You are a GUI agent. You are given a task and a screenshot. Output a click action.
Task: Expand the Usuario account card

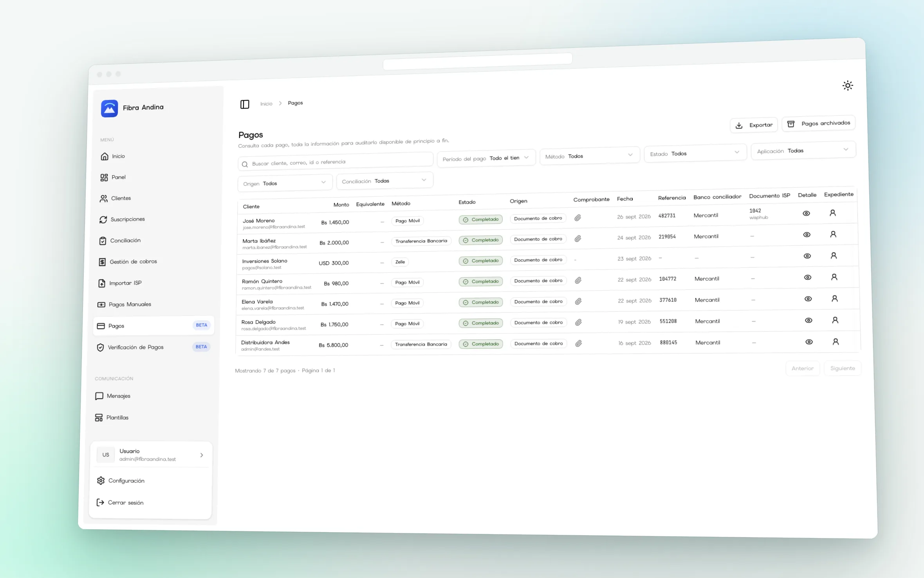[x=151, y=455]
